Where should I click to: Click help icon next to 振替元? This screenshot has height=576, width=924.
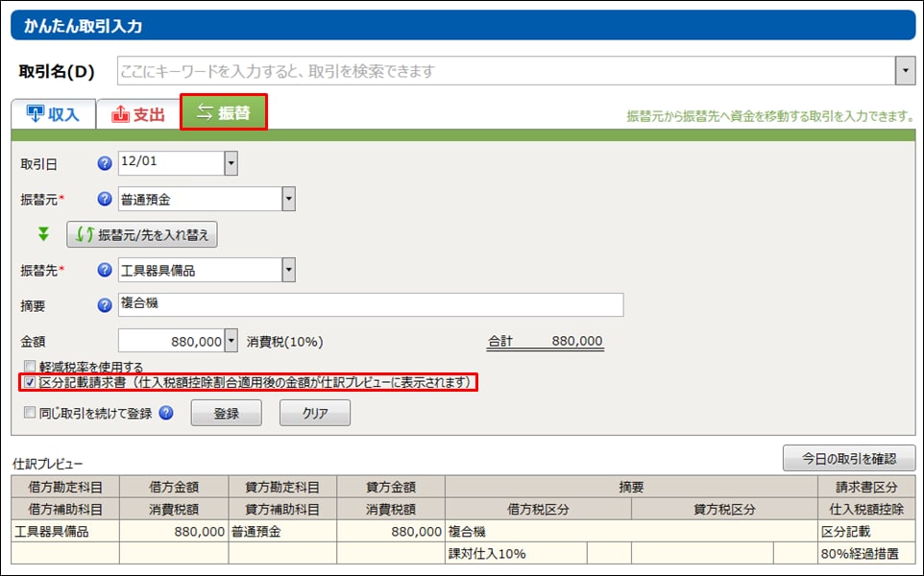pyautogui.click(x=105, y=199)
